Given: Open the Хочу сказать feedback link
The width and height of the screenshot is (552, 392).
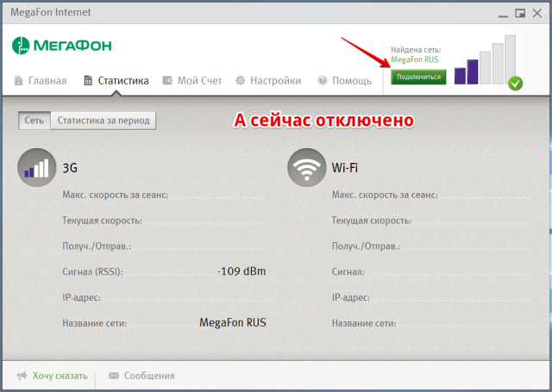Looking at the screenshot, I should click(60, 376).
